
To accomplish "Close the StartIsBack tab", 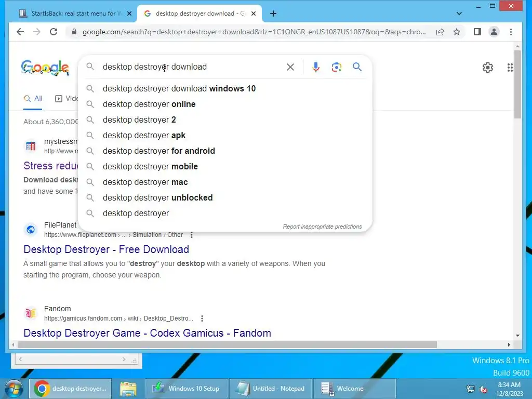I will coord(129,14).
